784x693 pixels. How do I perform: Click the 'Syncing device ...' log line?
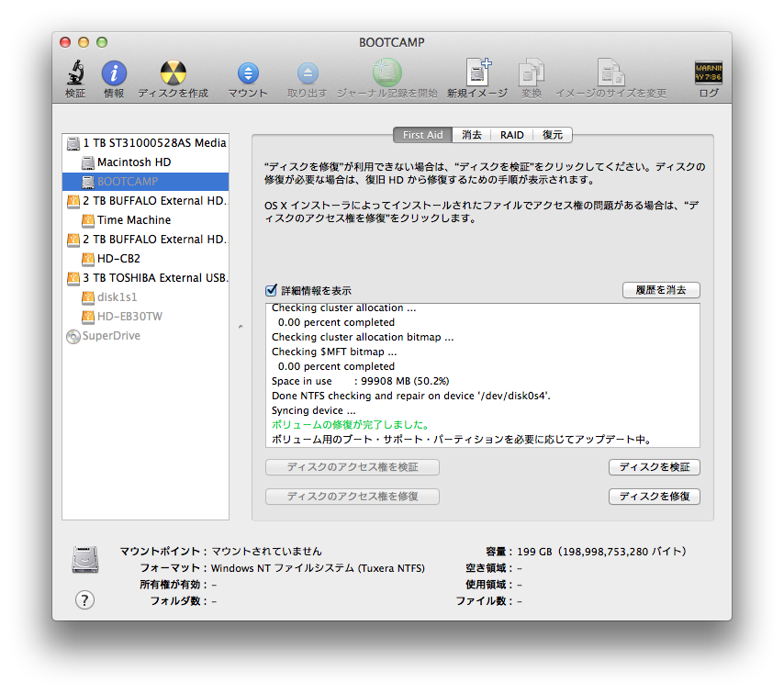[313, 410]
